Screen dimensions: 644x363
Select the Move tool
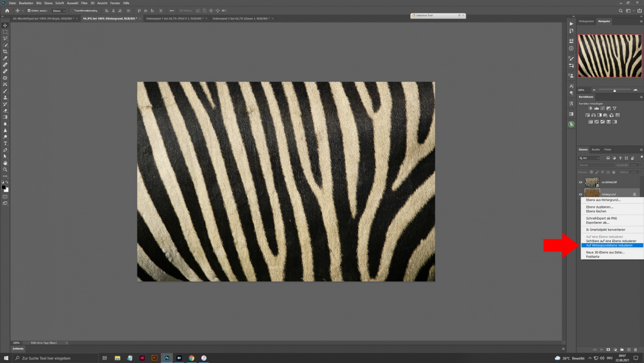pos(5,25)
